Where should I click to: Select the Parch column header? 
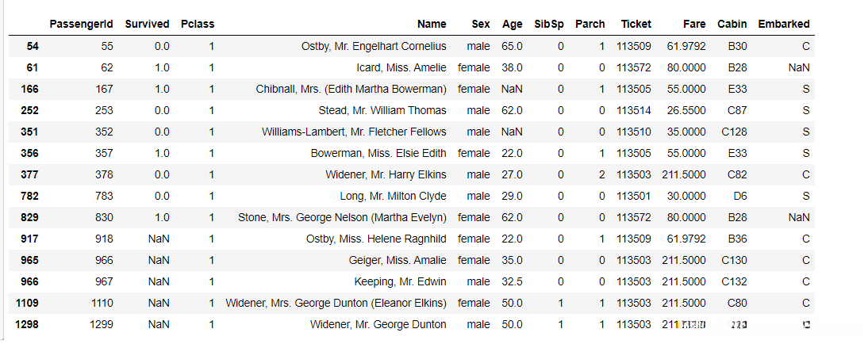(590, 25)
